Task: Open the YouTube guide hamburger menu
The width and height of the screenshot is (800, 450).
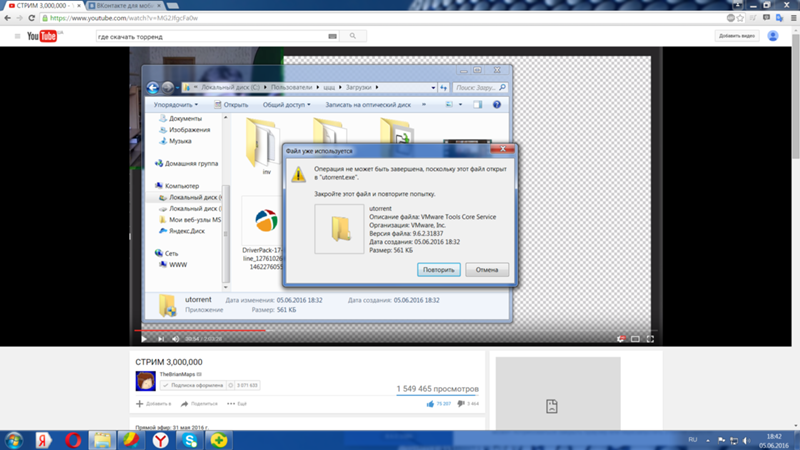Action: [x=17, y=36]
